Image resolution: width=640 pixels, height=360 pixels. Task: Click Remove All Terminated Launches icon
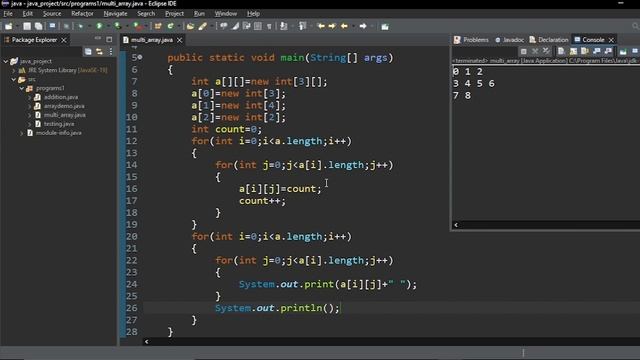pyautogui.click(x=546, y=51)
